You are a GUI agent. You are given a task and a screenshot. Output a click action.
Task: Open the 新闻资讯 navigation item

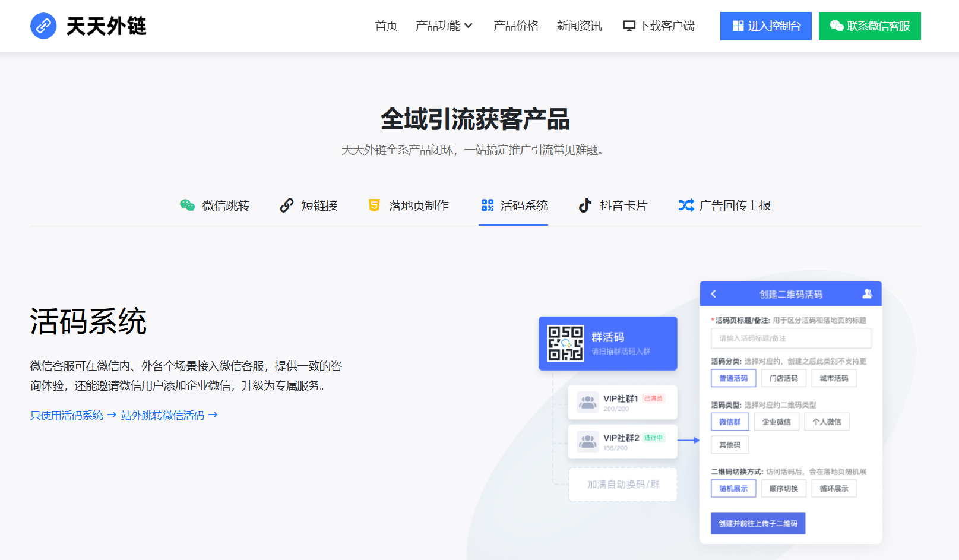point(579,26)
